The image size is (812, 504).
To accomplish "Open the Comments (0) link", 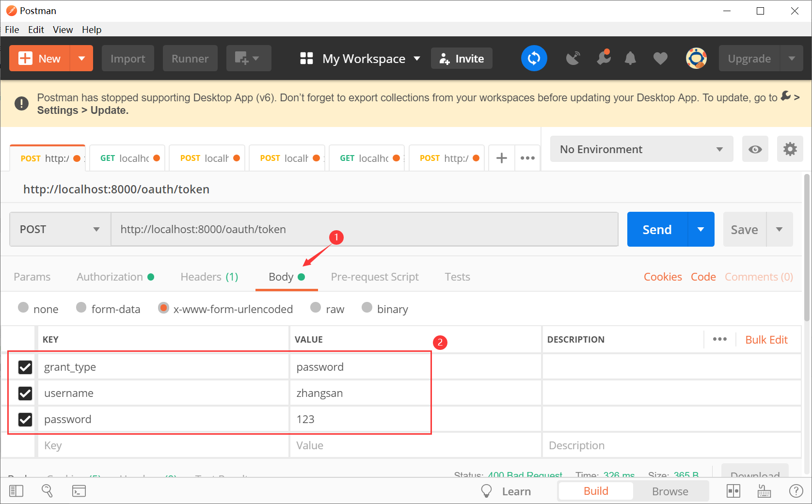I will pyautogui.click(x=759, y=277).
